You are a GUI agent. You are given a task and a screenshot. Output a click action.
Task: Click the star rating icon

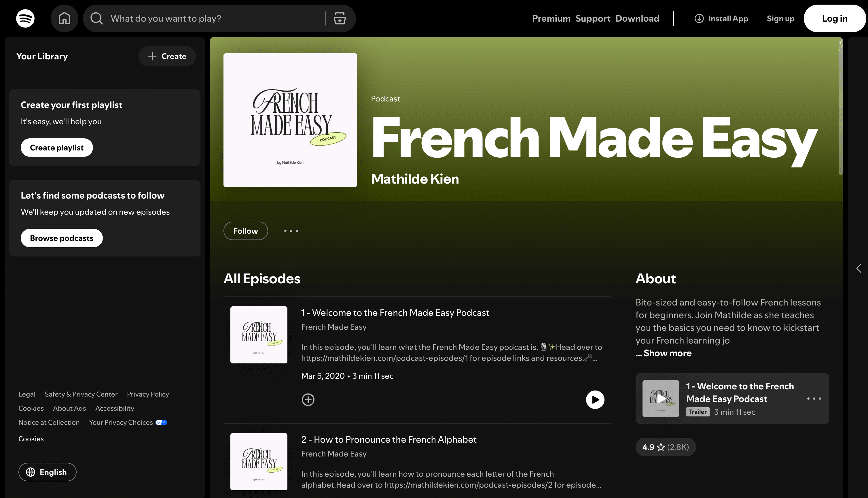click(x=661, y=447)
